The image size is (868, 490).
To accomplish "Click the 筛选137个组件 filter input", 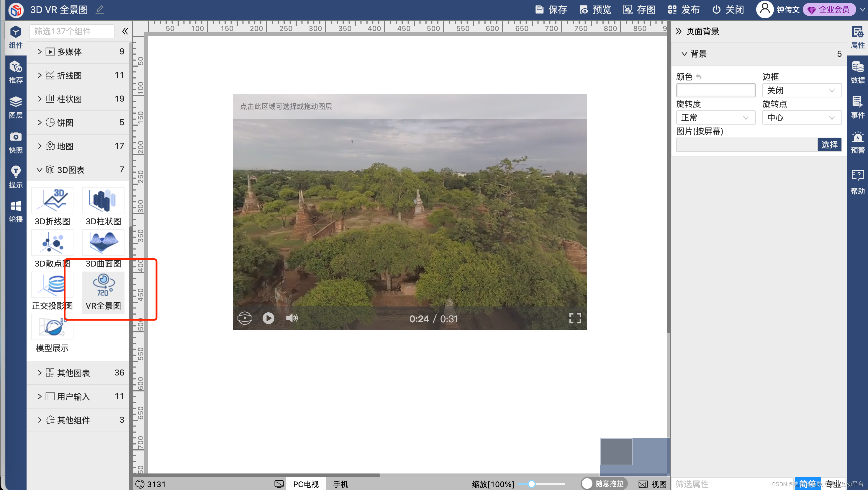I will point(72,31).
